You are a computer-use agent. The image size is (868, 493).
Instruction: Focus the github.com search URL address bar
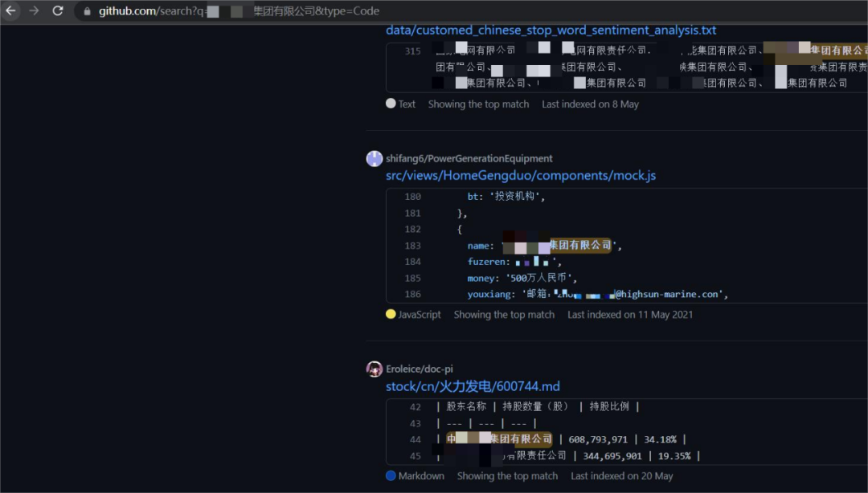tap(470, 11)
